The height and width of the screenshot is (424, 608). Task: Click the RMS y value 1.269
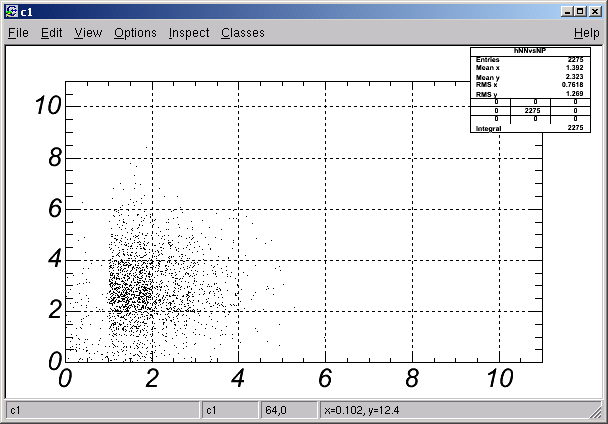575,93
